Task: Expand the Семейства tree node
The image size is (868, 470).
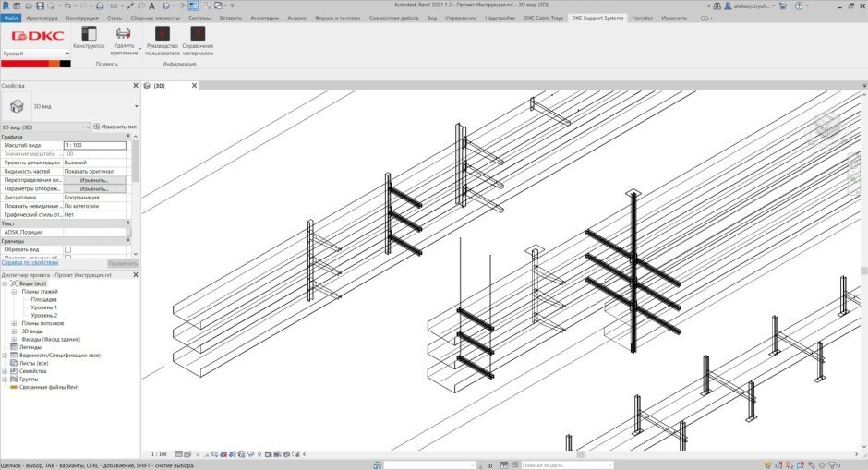Action: click(x=5, y=371)
